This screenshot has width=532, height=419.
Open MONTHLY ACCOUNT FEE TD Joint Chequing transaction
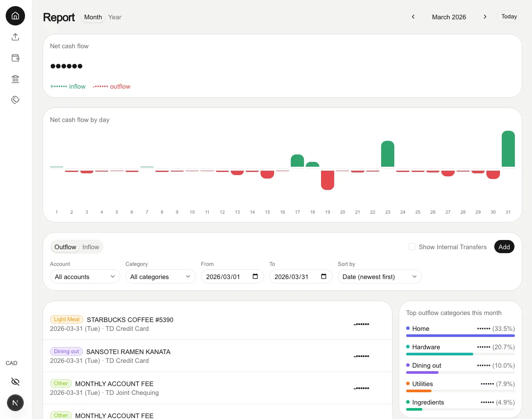(218, 388)
